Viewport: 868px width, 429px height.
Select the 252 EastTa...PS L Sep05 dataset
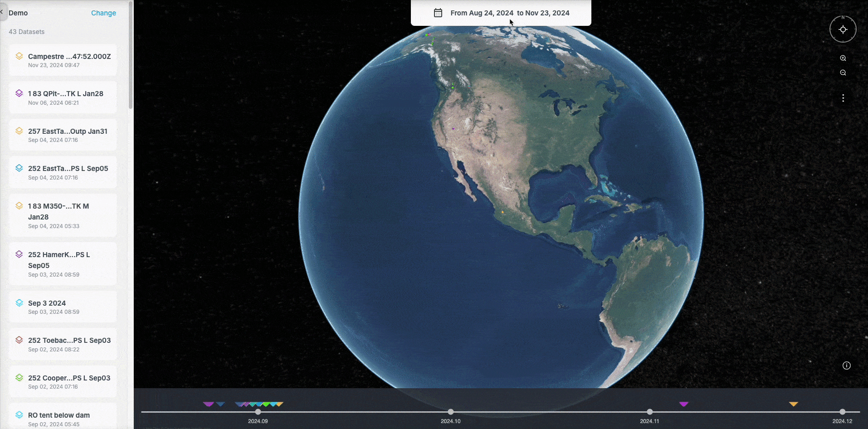click(63, 172)
